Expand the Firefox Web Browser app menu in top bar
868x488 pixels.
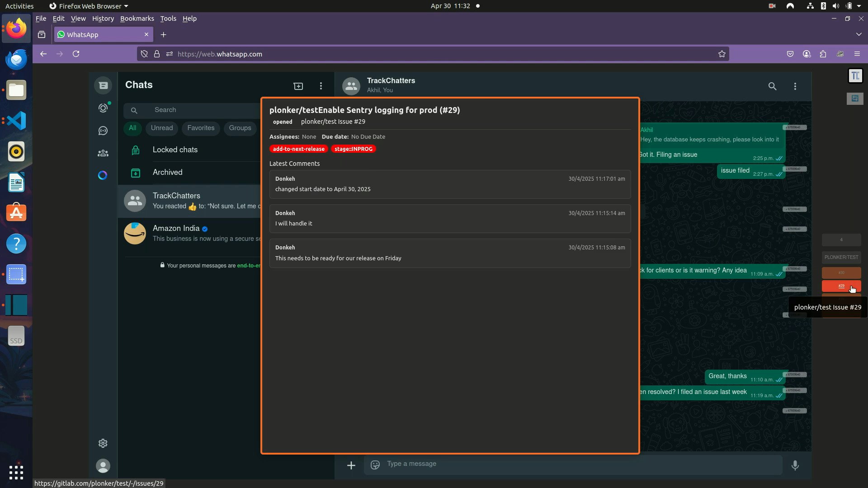[x=89, y=6]
